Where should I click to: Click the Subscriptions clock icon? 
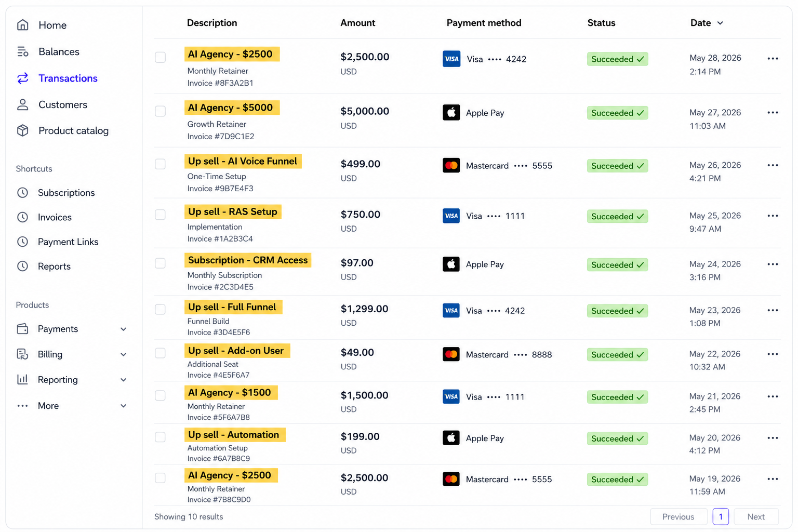tap(22, 193)
